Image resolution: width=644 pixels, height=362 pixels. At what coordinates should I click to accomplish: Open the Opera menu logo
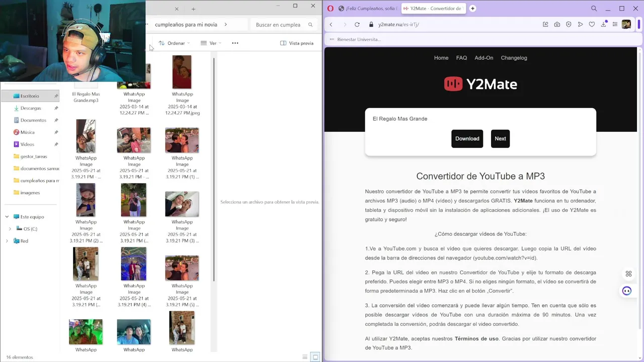click(330, 9)
